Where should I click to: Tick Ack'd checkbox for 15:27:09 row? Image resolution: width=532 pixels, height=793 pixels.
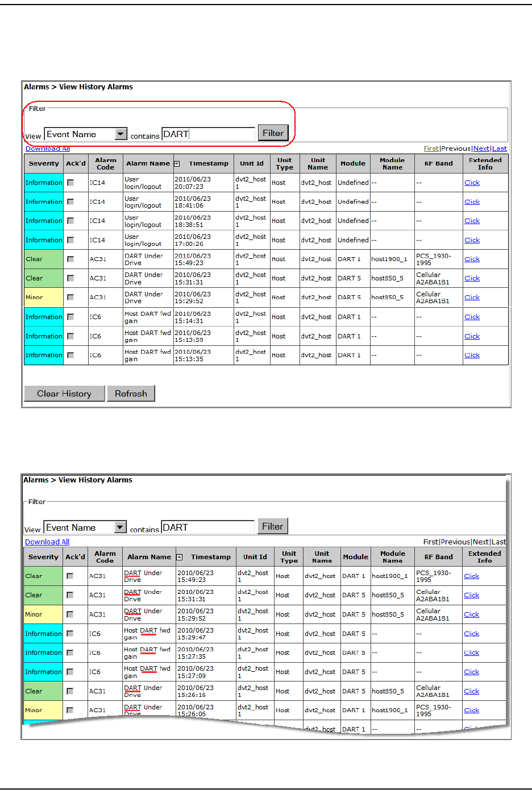70,672
